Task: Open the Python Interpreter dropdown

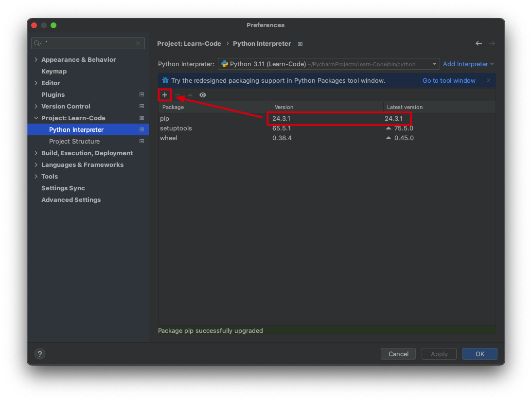Action: pyautogui.click(x=434, y=64)
